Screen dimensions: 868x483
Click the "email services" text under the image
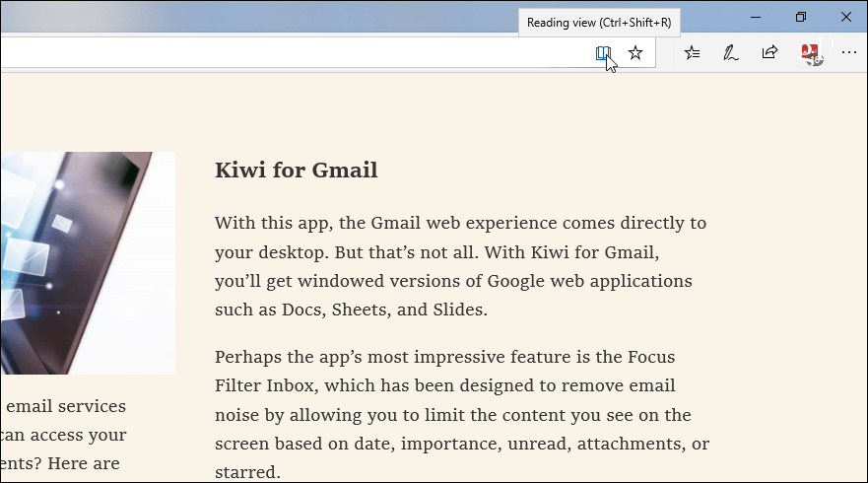tap(66, 406)
